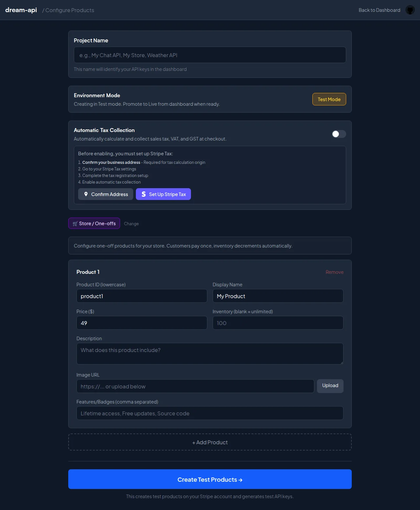420x510 pixels.
Task: Click the Features/Badges input field
Action: point(210,413)
